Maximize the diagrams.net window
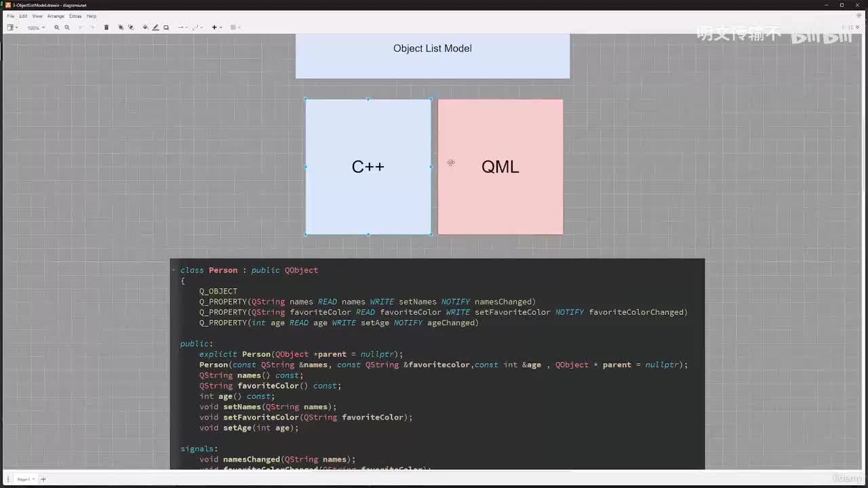The height and width of the screenshot is (488, 868). point(842,5)
